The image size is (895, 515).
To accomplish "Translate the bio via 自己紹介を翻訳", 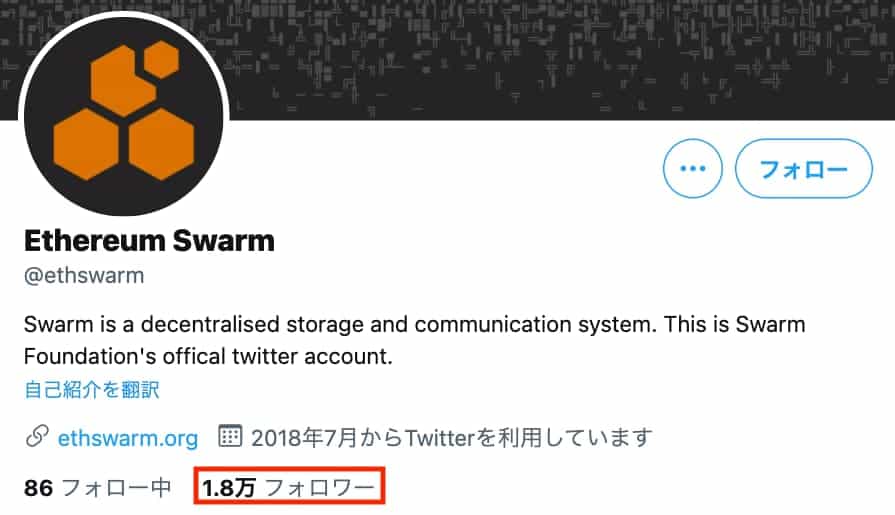I will point(92,390).
